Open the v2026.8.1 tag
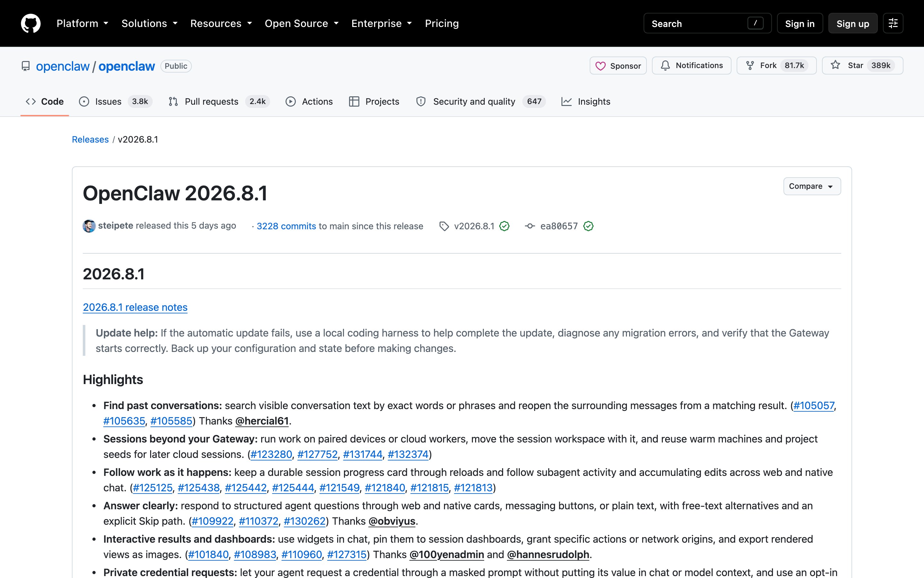This screenshot has width=924, height=578. pyautogui.click(x=474, y=226)
